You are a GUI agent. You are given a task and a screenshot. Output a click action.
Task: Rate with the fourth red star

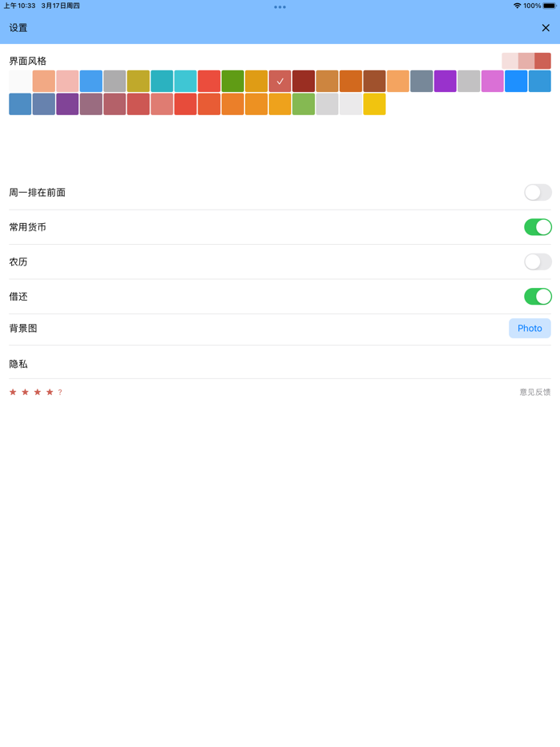pyautogui.click(x=50, y=392)
